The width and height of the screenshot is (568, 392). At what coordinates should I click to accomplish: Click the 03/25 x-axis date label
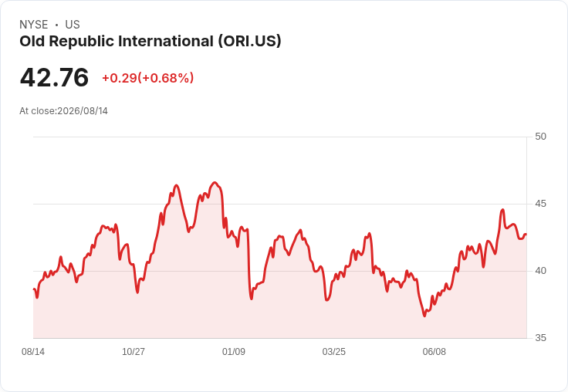[x=334, y=351]
